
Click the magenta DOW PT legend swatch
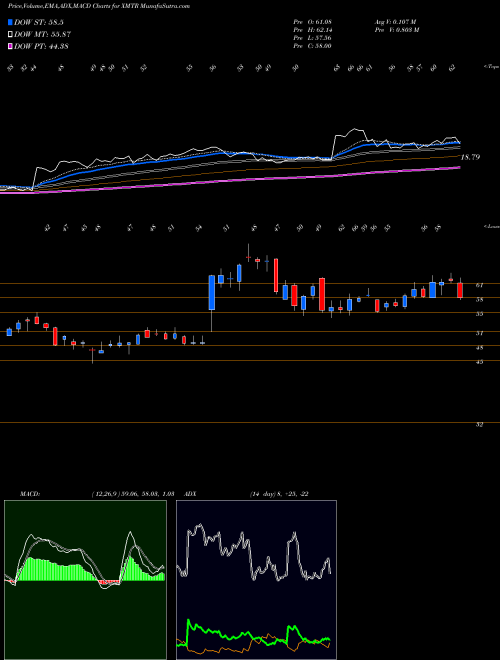[11, 46]
